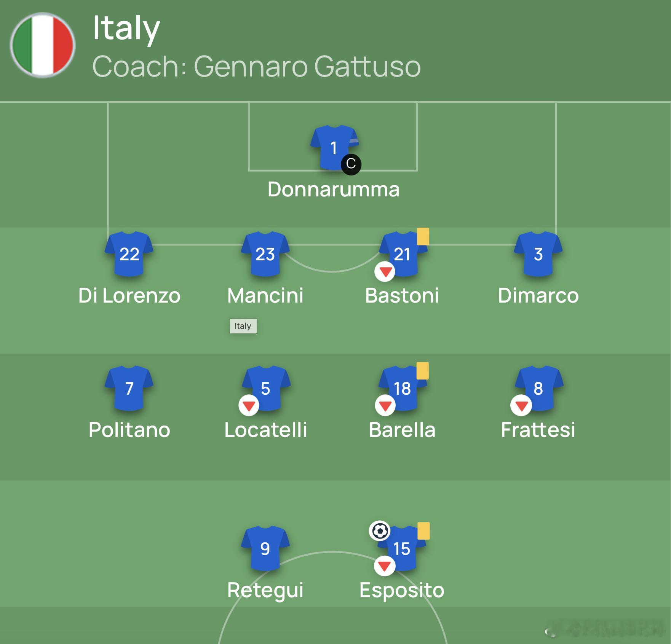Click Di Lorenzo's number 22 jersey
This screenshot has height=644, width=671.
point(129,254)
